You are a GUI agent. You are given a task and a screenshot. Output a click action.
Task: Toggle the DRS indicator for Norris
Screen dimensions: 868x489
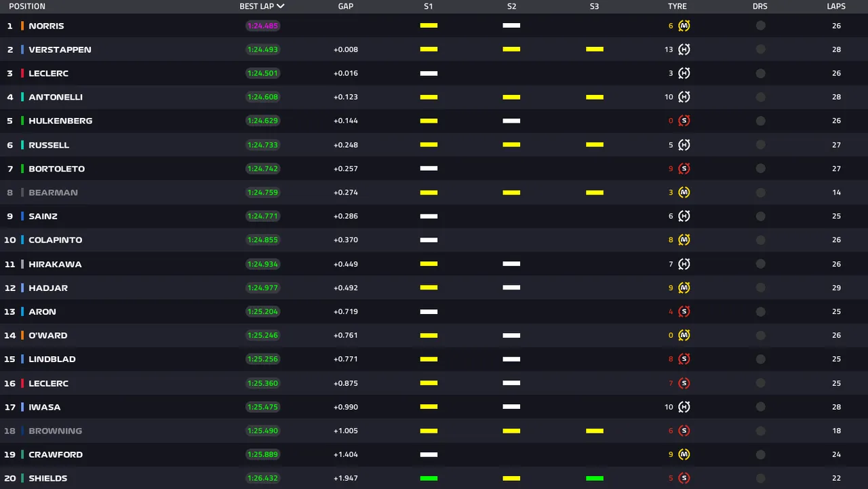click(x=760, y=26)
